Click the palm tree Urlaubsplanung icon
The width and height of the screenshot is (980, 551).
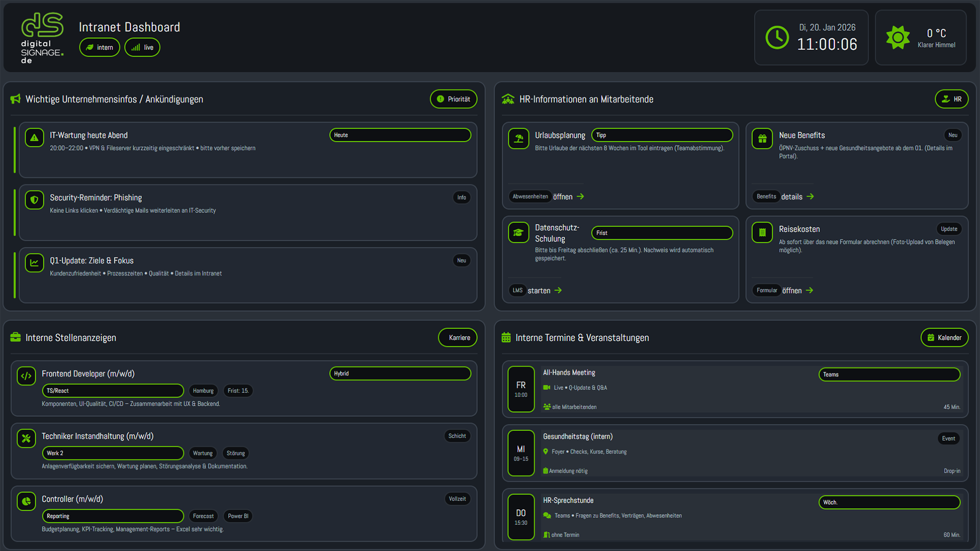(519, 138)
